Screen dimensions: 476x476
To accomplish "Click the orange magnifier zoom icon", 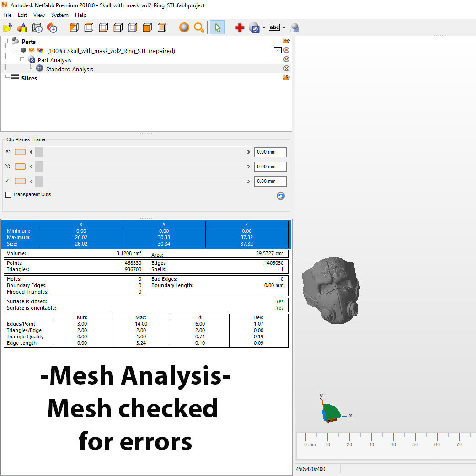I will [199, 27].
